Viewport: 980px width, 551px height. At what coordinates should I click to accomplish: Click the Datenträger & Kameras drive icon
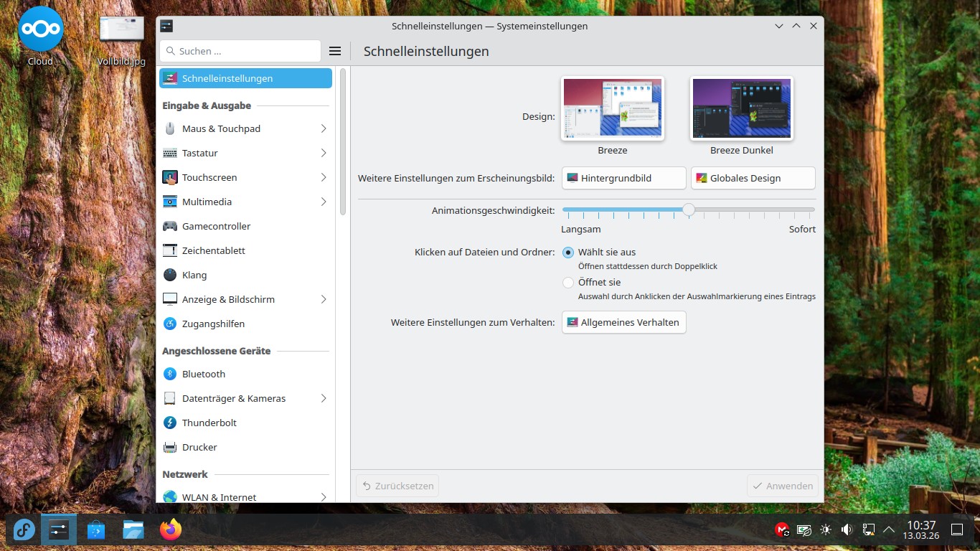click(170, 398)
